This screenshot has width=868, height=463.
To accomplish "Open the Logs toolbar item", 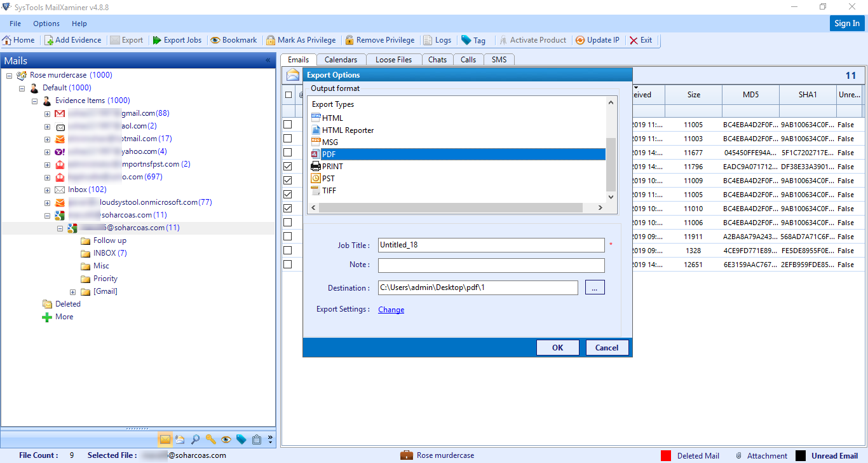I will click(437, 40).
